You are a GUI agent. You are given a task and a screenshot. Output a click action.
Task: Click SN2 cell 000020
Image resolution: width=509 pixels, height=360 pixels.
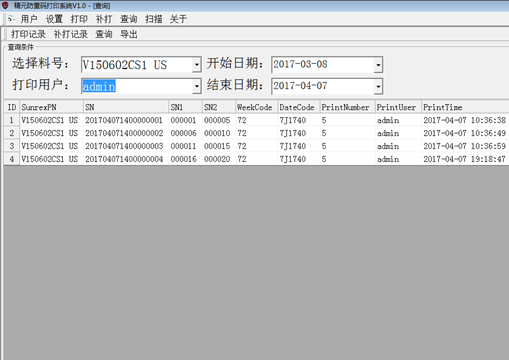tap(219, 159)
